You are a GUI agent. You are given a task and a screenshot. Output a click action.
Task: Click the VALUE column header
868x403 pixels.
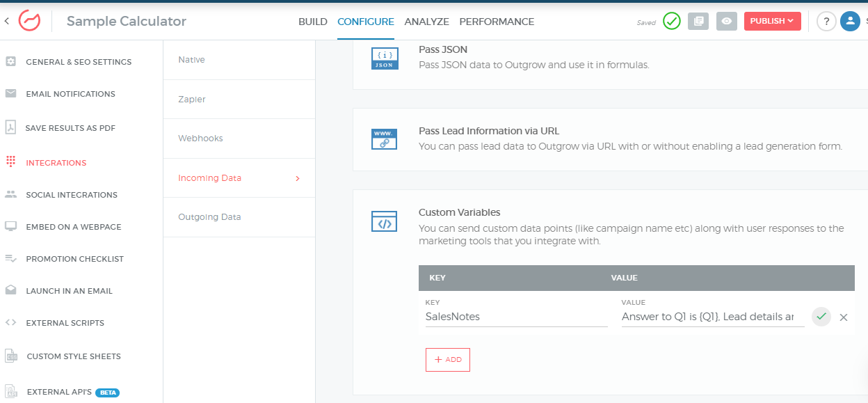(625, 278)
